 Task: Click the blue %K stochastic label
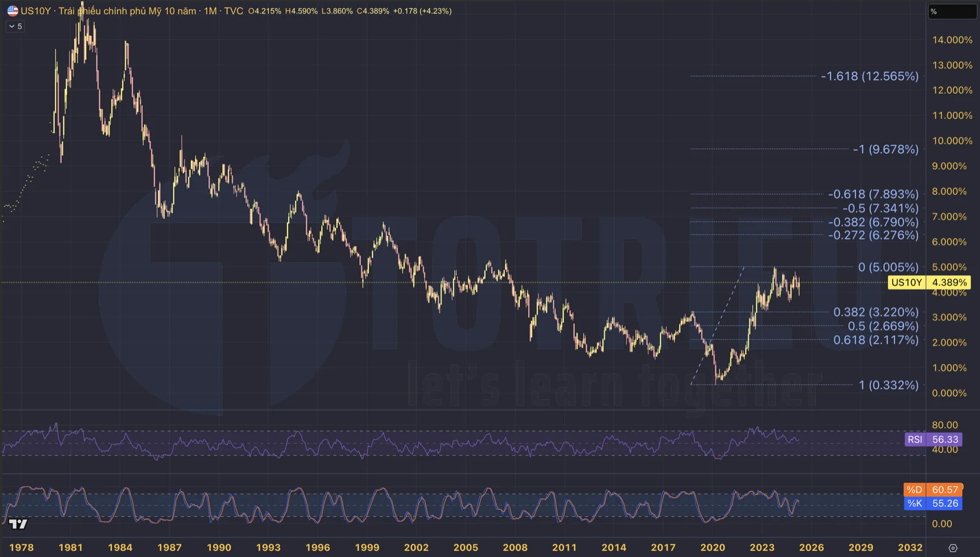pyautogui.click(x=914, y=503)
